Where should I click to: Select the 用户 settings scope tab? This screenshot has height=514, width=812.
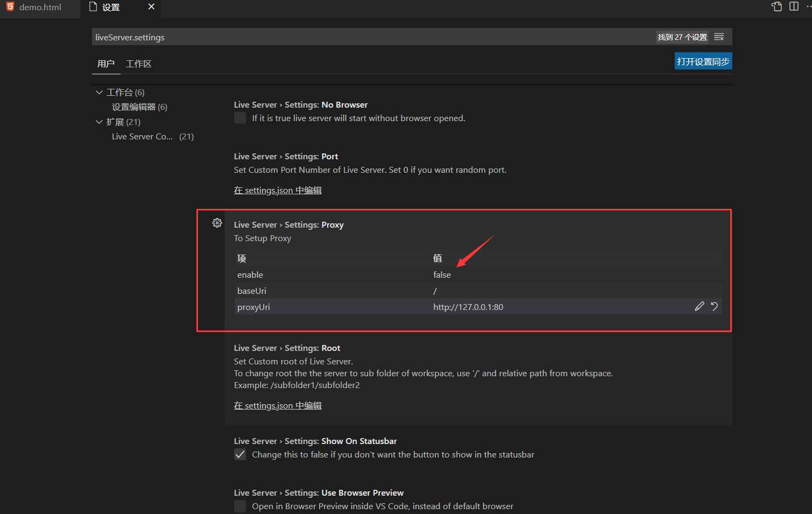[x=105, y=64]
